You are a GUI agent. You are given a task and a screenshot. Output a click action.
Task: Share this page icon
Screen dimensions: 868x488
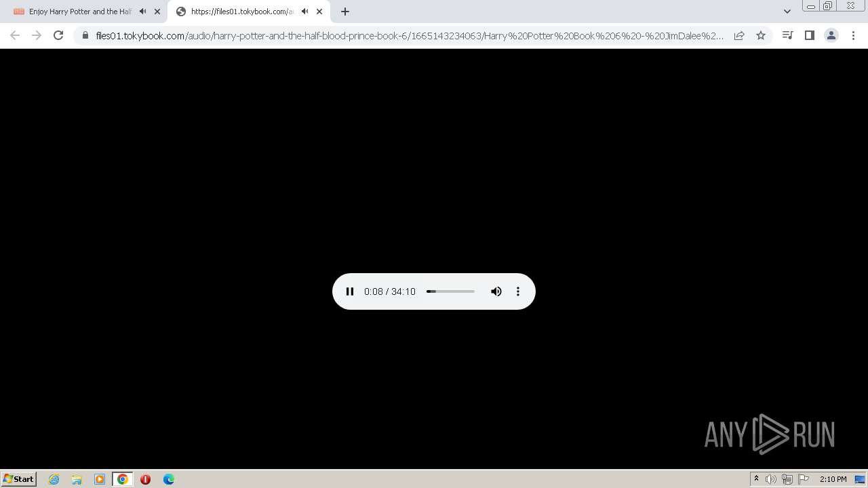pyautogui.click(x=739, y=35)
